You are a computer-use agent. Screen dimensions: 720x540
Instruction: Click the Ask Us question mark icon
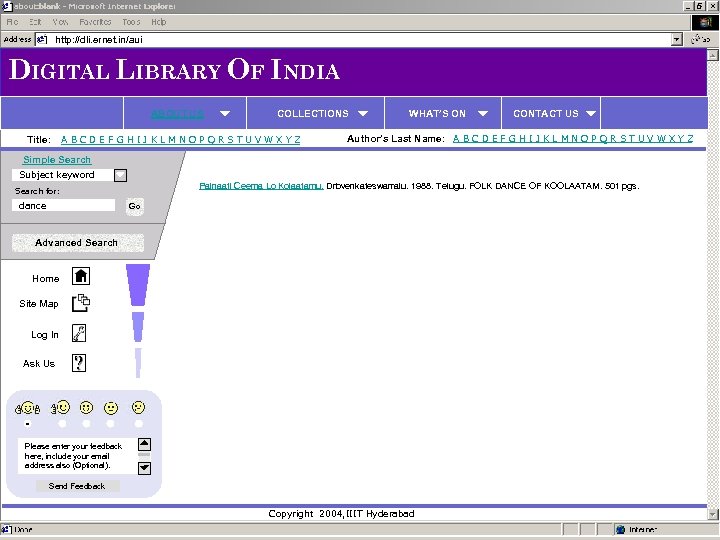pos(79,363)
